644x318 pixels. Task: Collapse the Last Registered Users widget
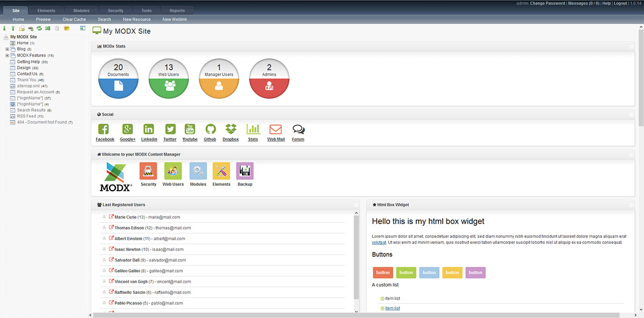(x=356, y=205)
